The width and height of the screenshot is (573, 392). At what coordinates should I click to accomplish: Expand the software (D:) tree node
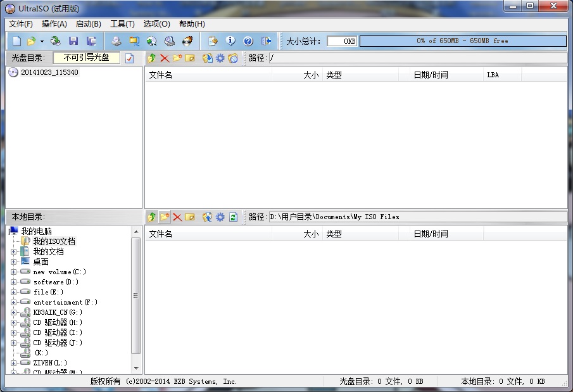click(x=14, y=282)
